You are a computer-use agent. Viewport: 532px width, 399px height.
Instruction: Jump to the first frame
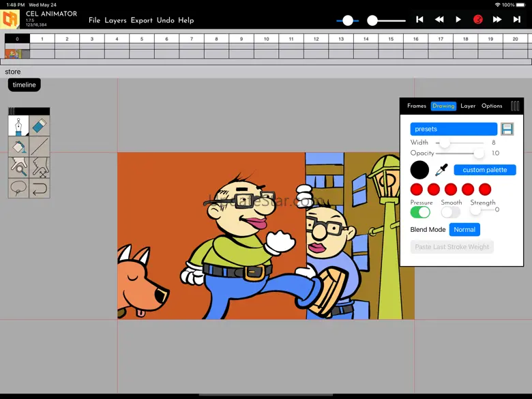419,20
